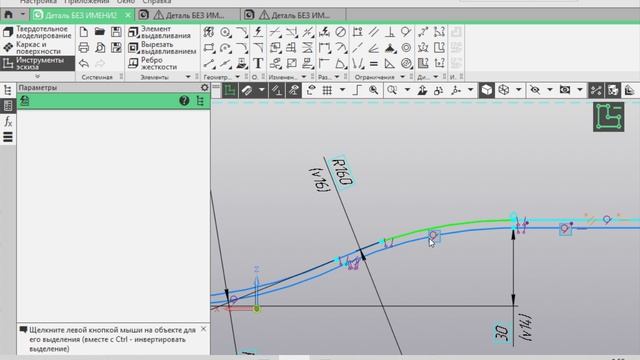Apply the Perpendicular constraint
Viewport: 640px width, 360px height.
pos(390,32)
